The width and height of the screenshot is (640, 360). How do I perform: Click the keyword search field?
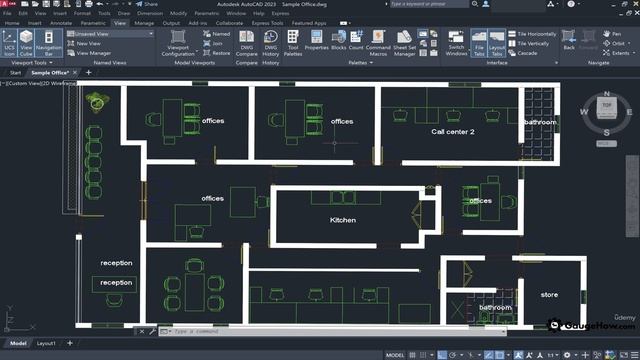pyautogui.click(x=429, y=4)
